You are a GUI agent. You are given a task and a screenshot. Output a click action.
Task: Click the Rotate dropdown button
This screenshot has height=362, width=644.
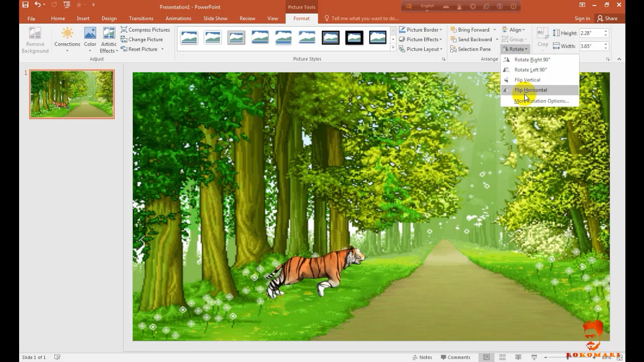pos(515,49)
